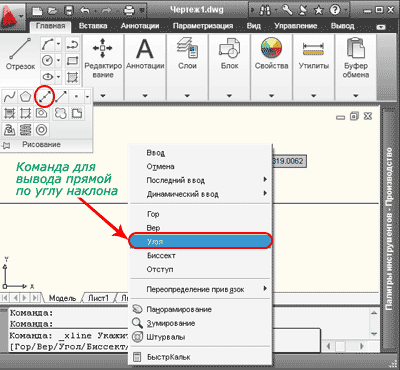
Task: Open a file from quick access toolbar
Action: [54, 10]
